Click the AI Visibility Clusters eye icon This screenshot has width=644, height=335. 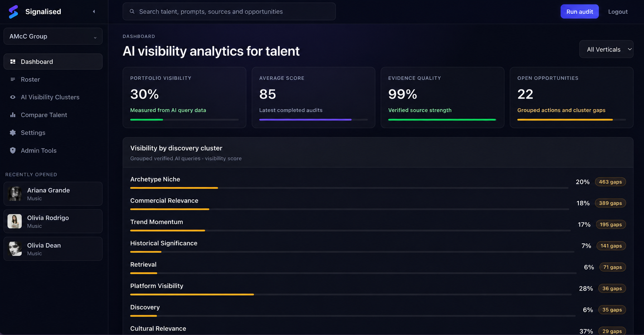click(13, 97)
